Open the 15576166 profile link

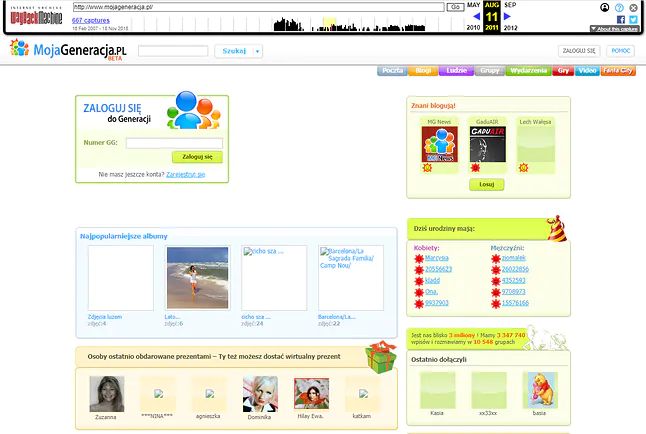click(515, 303)
